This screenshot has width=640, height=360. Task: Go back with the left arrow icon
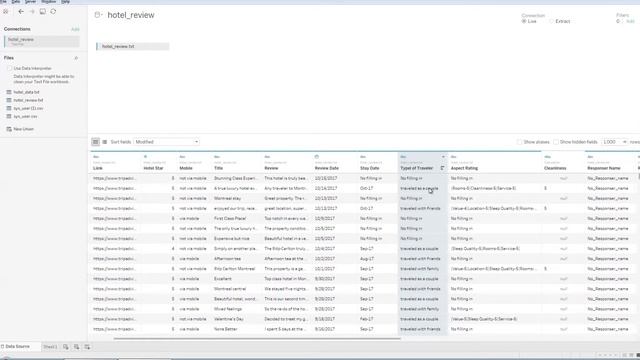[x=21, y=11]
